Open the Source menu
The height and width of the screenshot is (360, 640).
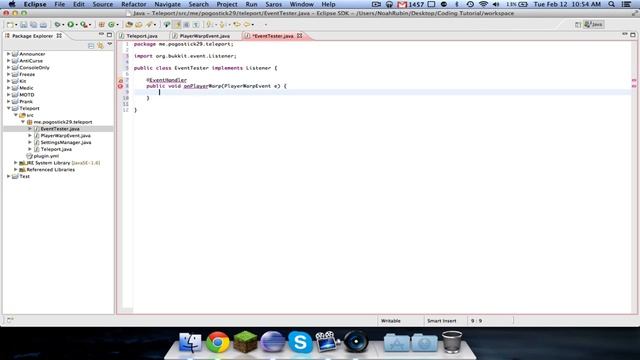(102, 4)
